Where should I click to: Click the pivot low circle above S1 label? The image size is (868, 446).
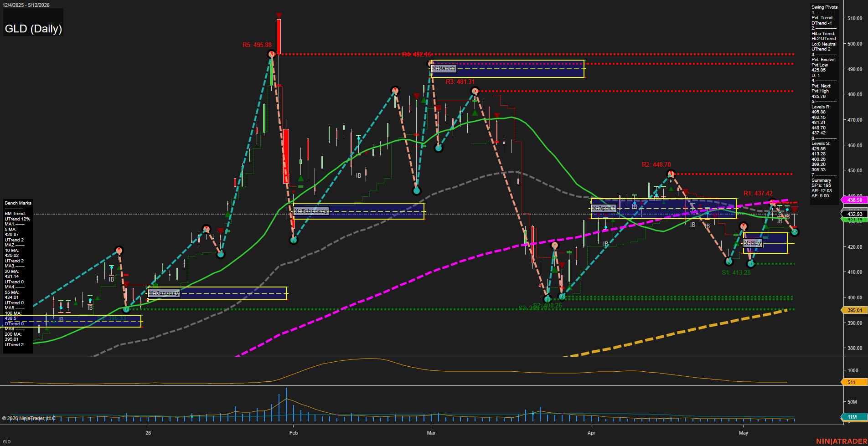tap(728, 261)
